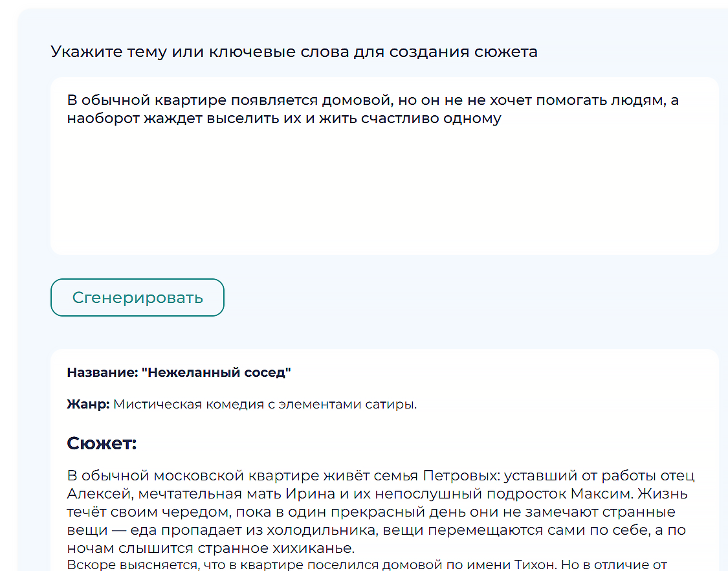Click the "Название:" label in the result

click(102, 372)
